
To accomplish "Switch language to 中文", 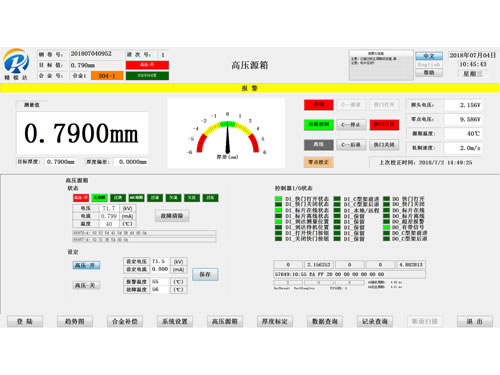I will 429,56.
